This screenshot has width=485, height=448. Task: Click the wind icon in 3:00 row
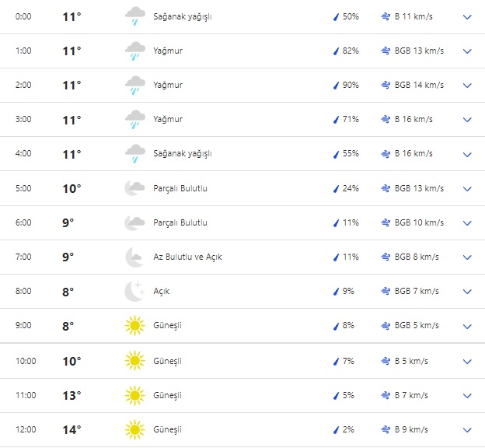386,119
